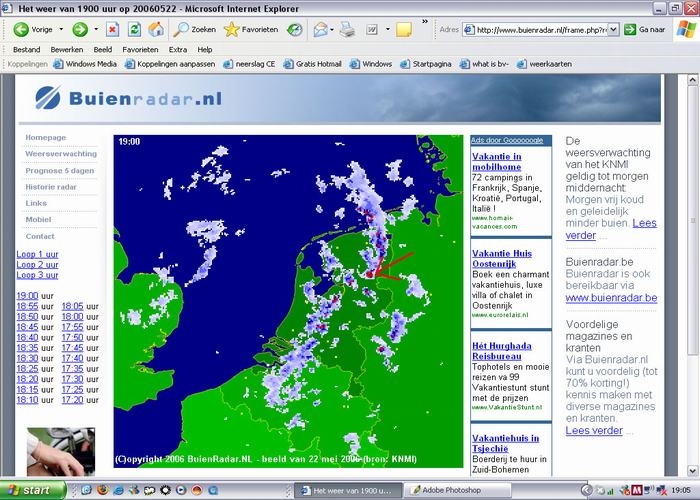Expand the mail icon dropdown arrow
The image size is (700, 500).
tap(332, 29)
